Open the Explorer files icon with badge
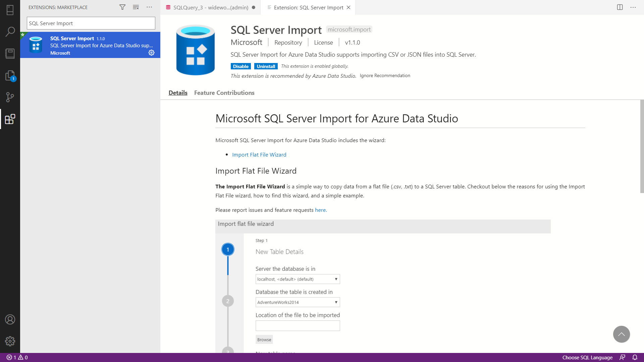 pos(10,75)
